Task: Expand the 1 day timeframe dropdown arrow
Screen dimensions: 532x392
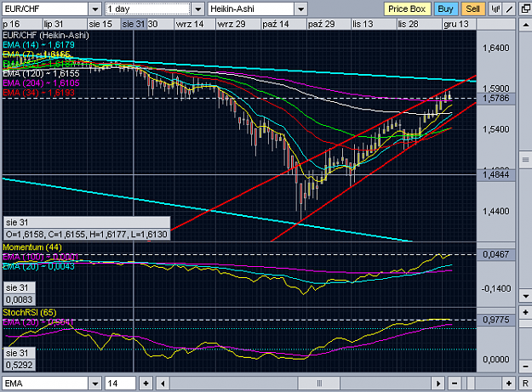Action: click(x=197, y=9)
